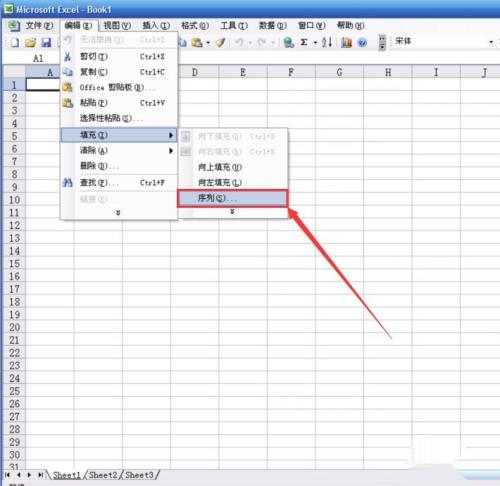Choose 复制(C) from Edit menu
500x486 pixels.
[119, 72]
